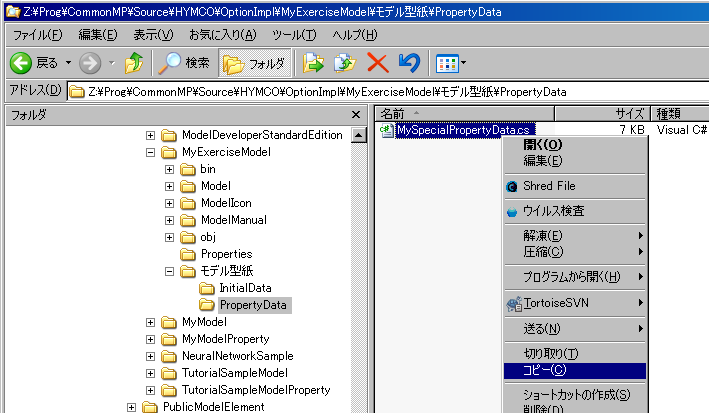
Task: Select the TutorialSampleModel folder in tree
Action: (235, 373)
